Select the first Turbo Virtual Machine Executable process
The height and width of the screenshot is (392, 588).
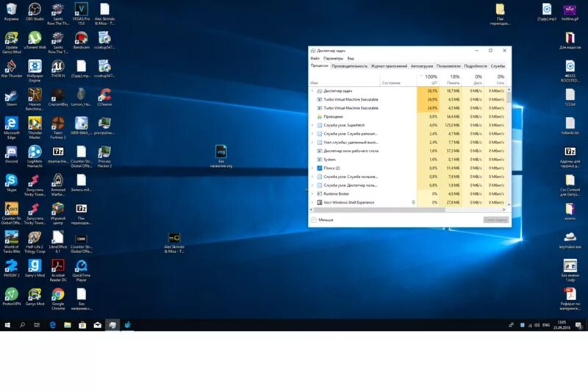[408, 99]
